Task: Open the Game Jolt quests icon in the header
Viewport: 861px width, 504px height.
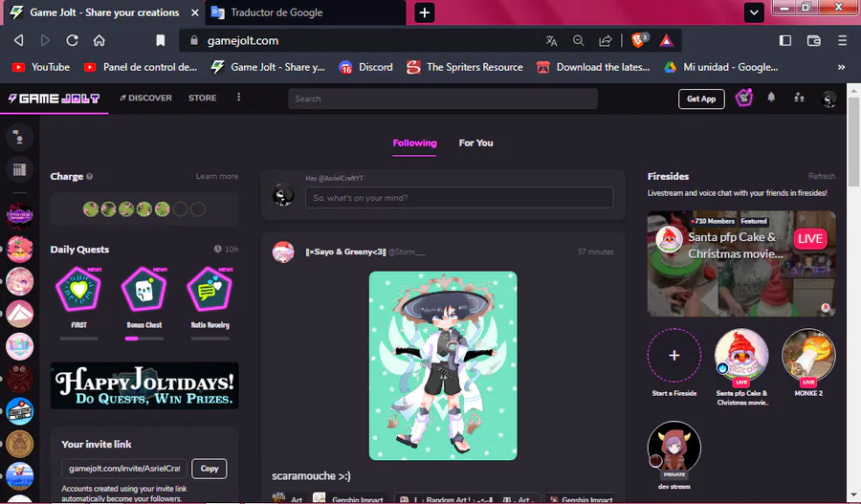Action: 744,98
